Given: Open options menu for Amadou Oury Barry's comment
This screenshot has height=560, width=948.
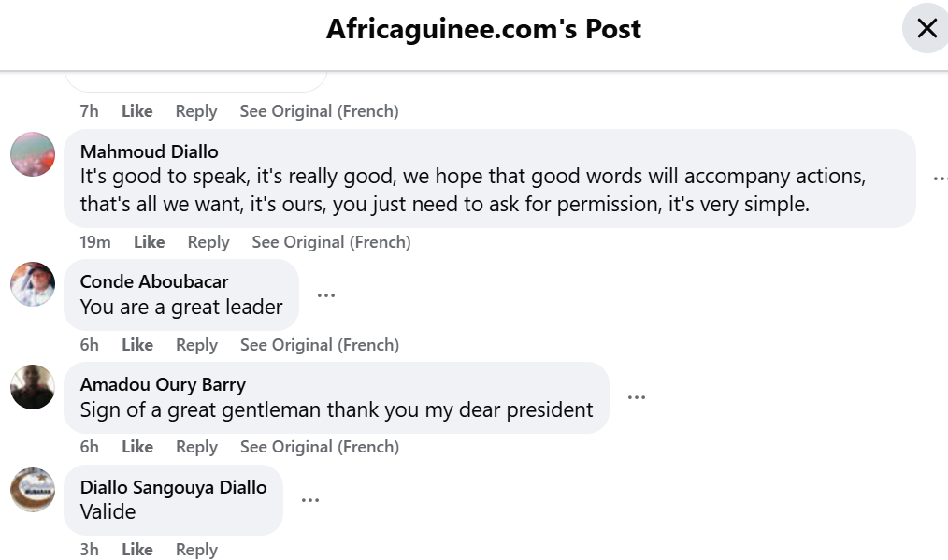Looking at the screenshot, I should pos(637,397).
